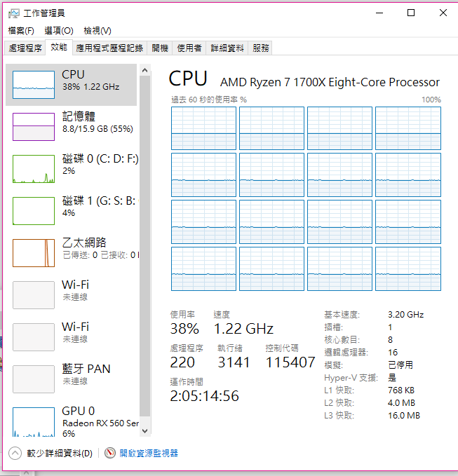Select the CPU usage thumbnail graph
Screen dimensions: 458x476
point(34,85)
